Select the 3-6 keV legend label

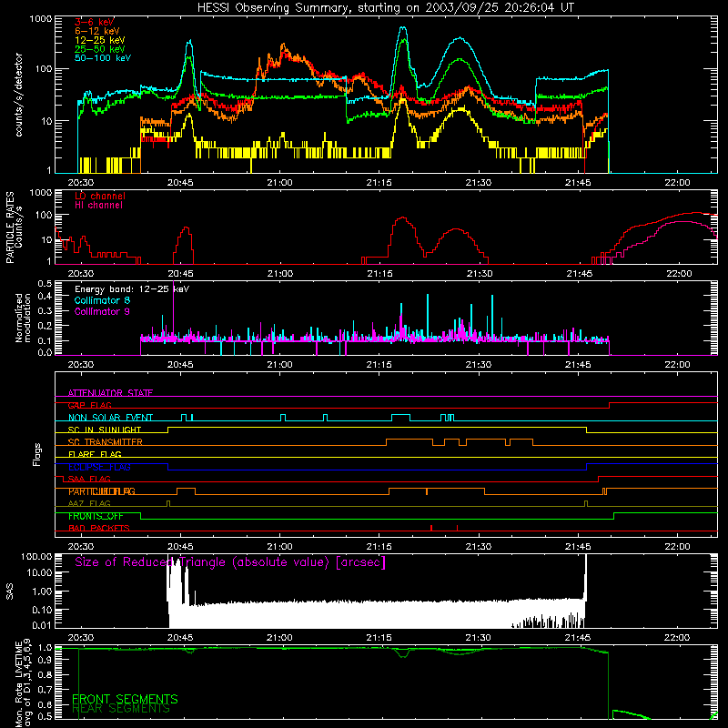94,22
